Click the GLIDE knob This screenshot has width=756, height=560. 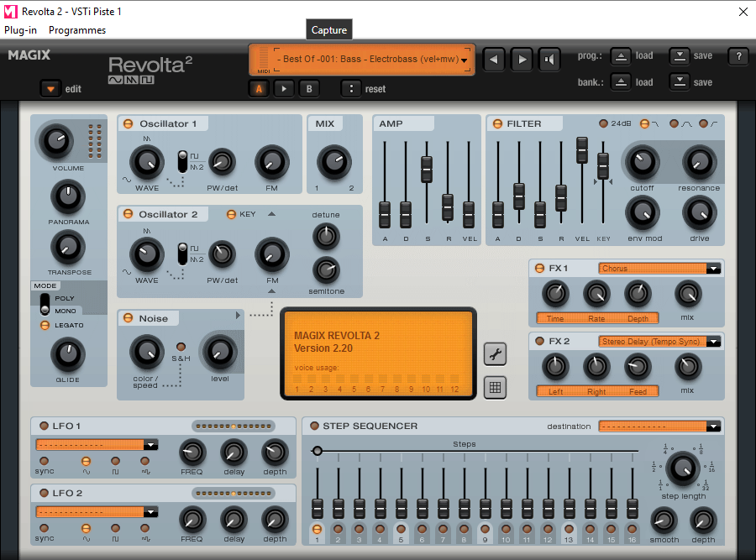[68, 354]
